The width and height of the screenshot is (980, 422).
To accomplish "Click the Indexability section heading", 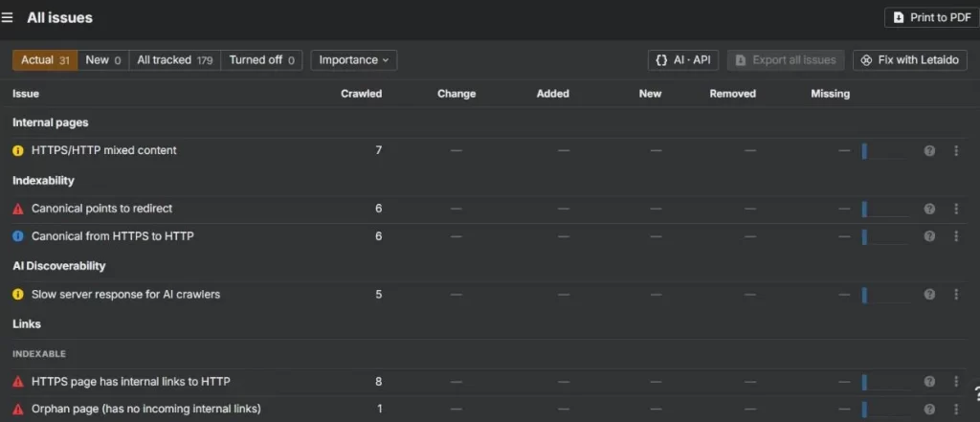I will (43, 181).
